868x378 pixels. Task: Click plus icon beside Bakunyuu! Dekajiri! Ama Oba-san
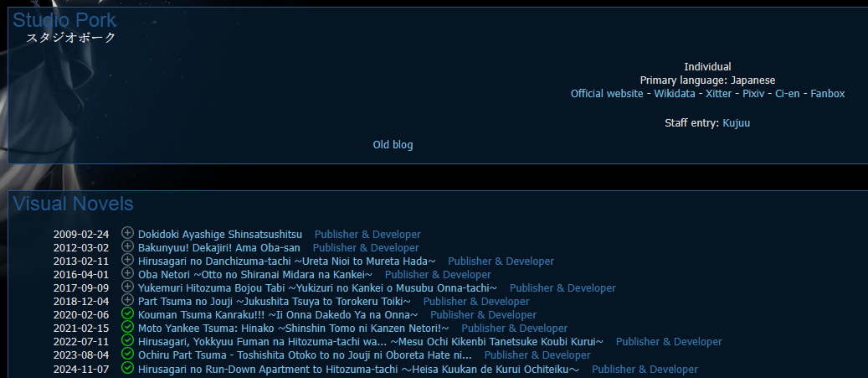tap(128, 246)
